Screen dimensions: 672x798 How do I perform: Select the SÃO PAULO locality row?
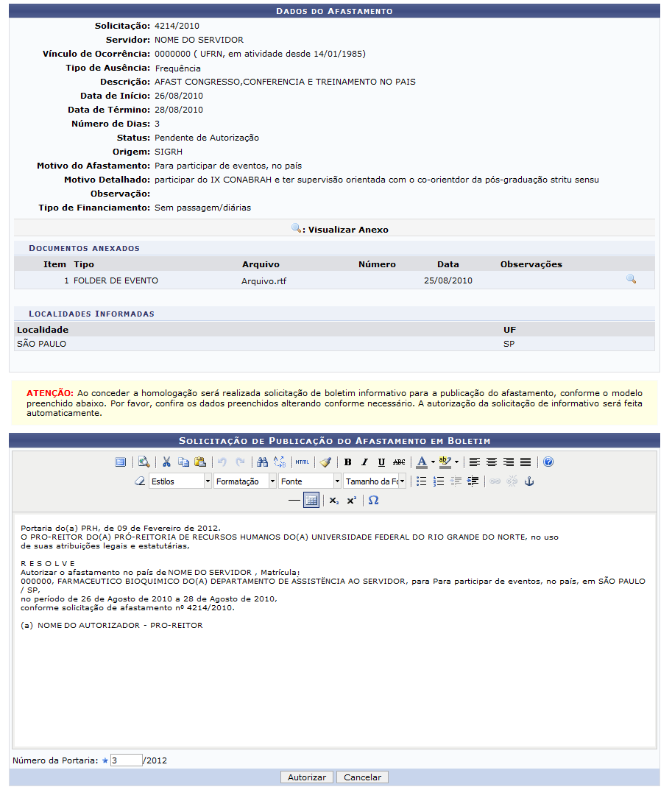pos(334,344)
